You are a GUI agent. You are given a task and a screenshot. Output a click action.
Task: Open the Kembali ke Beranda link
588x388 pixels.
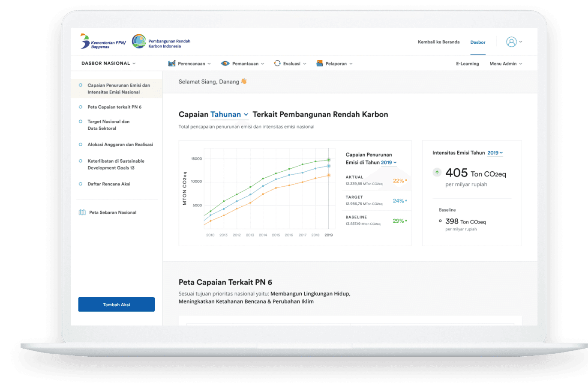(x=438, y=42)
